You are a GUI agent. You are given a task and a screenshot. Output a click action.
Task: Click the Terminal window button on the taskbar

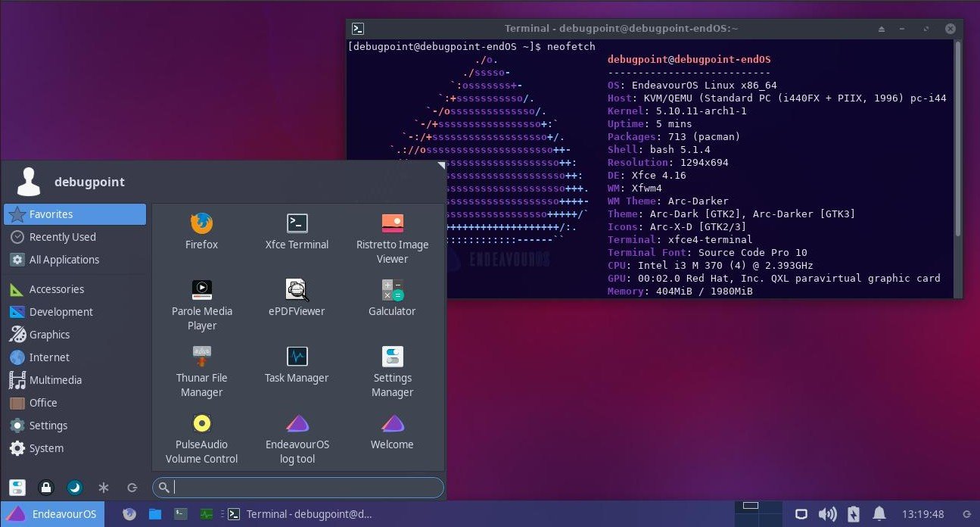(x=300, y=514)
